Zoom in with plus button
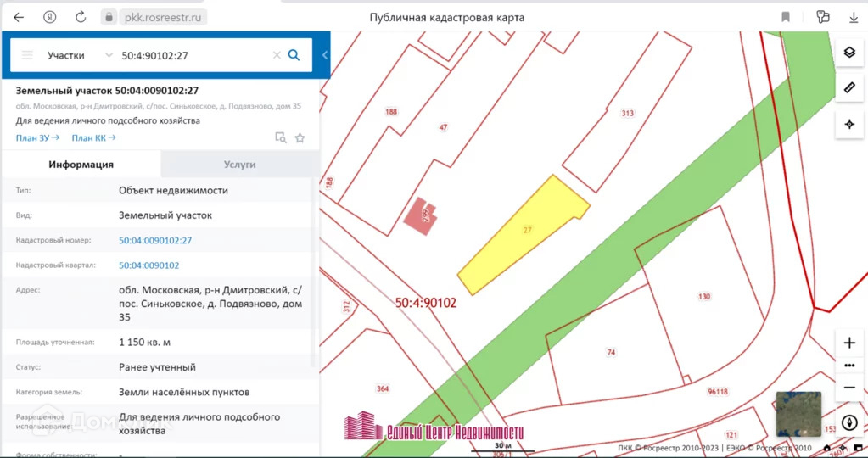Viewport: 868px width, 458px height. [849, 343]
